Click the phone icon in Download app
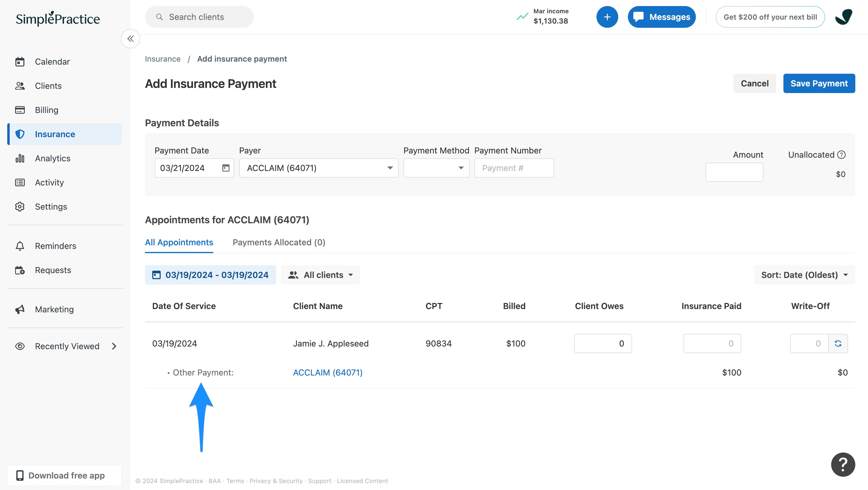Viewport: 868px width, 490px height. pos(20,475)
